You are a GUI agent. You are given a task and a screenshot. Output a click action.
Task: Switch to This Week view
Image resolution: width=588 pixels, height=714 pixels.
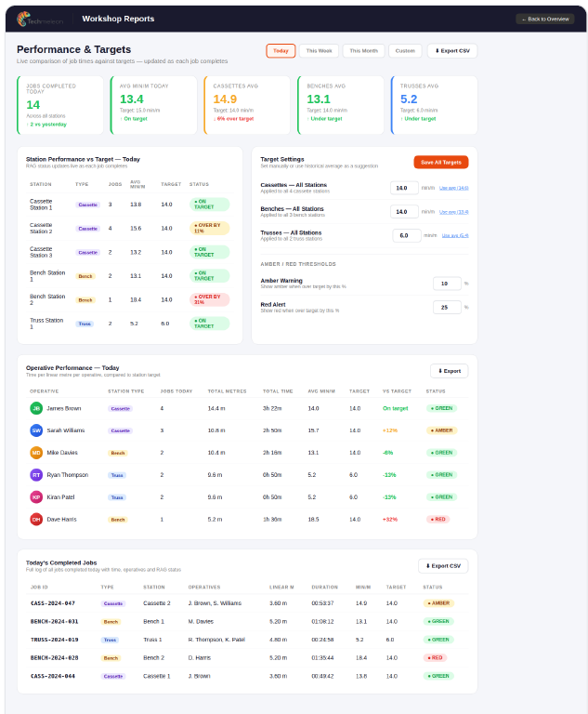pyautogui.click(x=319, y=51)
